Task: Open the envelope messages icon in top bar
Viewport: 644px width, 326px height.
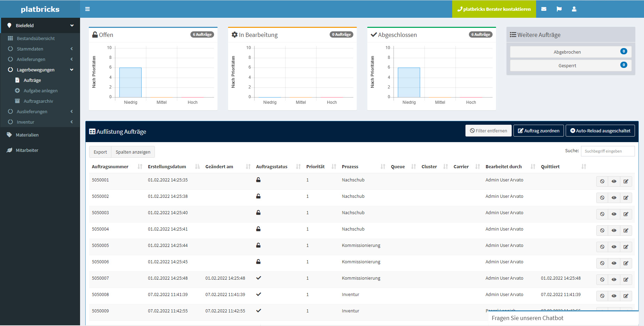Action: (544, 9)
